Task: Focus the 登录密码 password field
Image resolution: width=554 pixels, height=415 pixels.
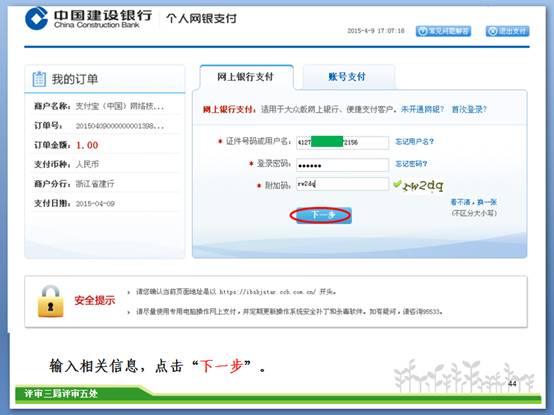Action: 342,165
